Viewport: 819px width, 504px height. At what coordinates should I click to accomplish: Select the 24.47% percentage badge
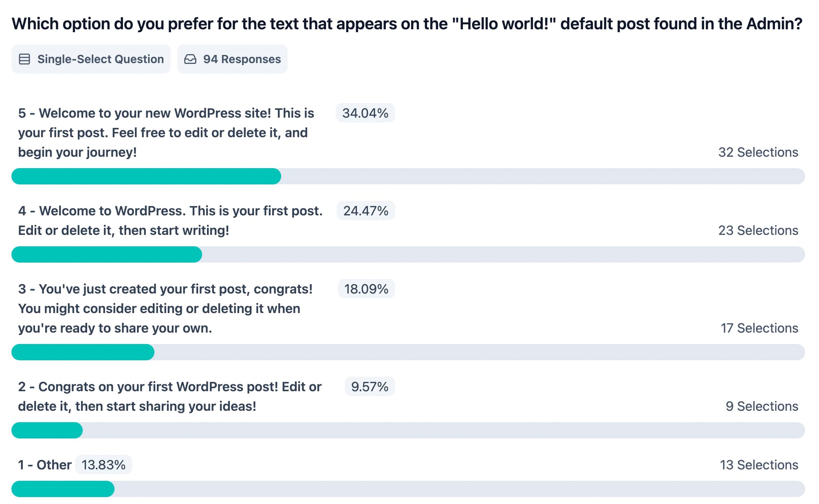pos(365,211)
